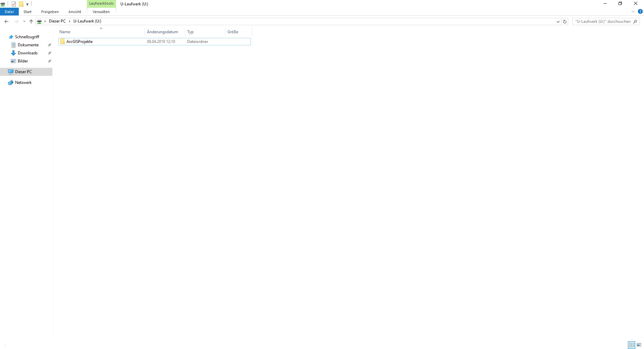Sort by Änderungsdatum column header
This screenshot has height=349, width=644.
[162, 32]
